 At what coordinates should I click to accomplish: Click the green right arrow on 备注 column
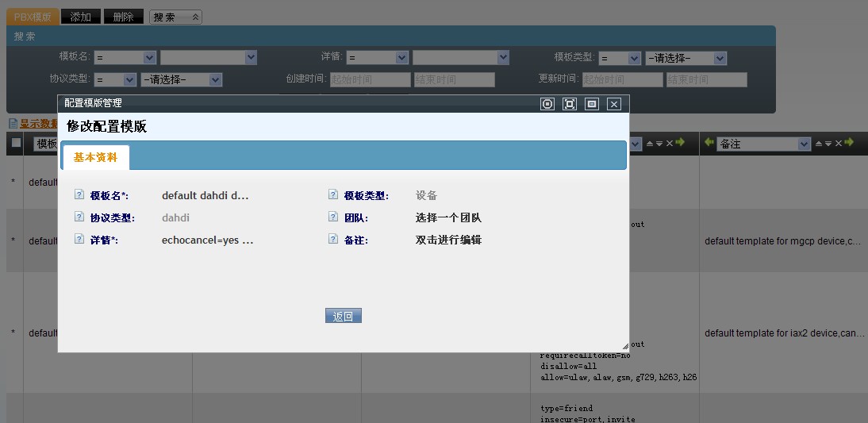[x=849, y=143]
